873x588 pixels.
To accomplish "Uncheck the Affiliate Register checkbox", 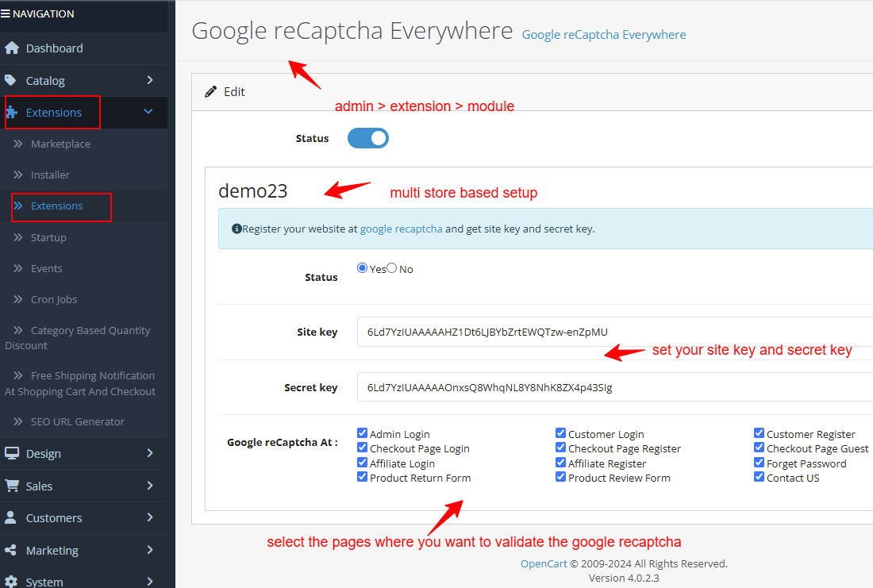I will pyautogui.click(x=560, y=463).
